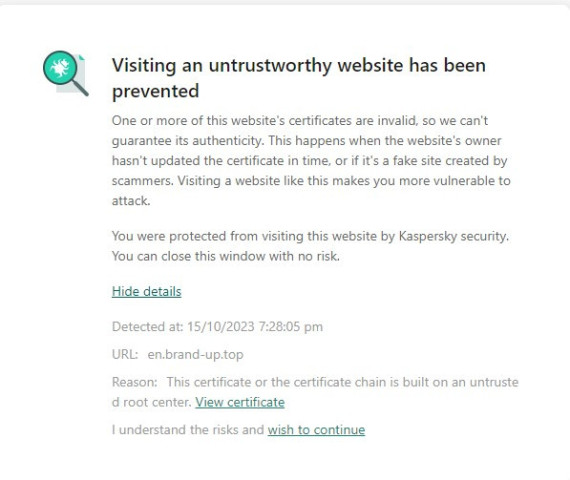Screen dimensions: 570x480
Task: Click the 'URL:' label
Action: (125, 354)
